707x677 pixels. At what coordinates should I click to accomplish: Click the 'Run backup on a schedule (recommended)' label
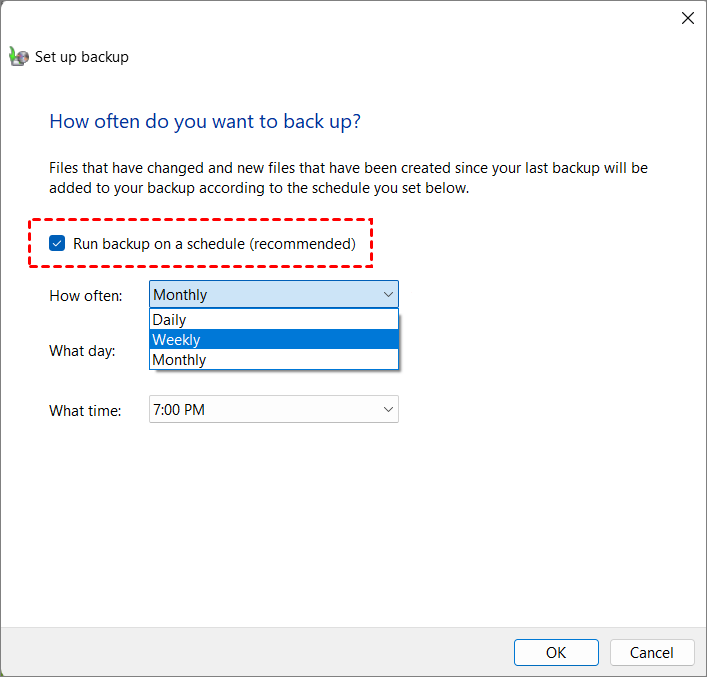click(x=214, y=243)
